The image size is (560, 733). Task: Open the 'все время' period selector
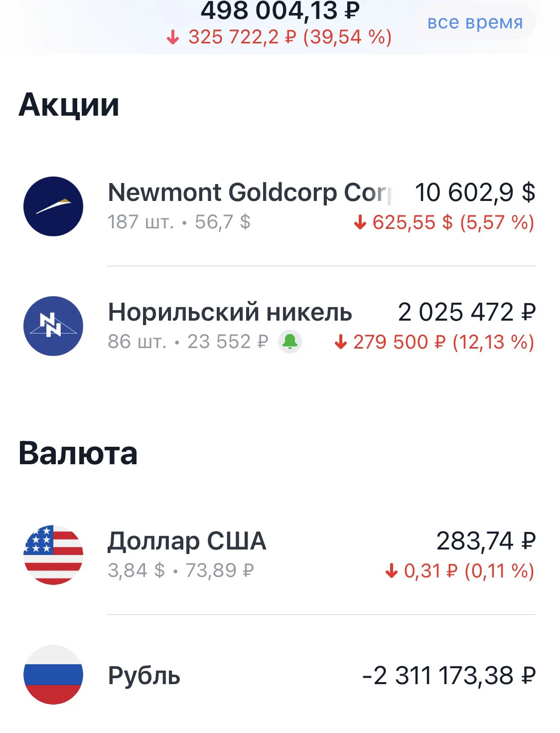475,22
